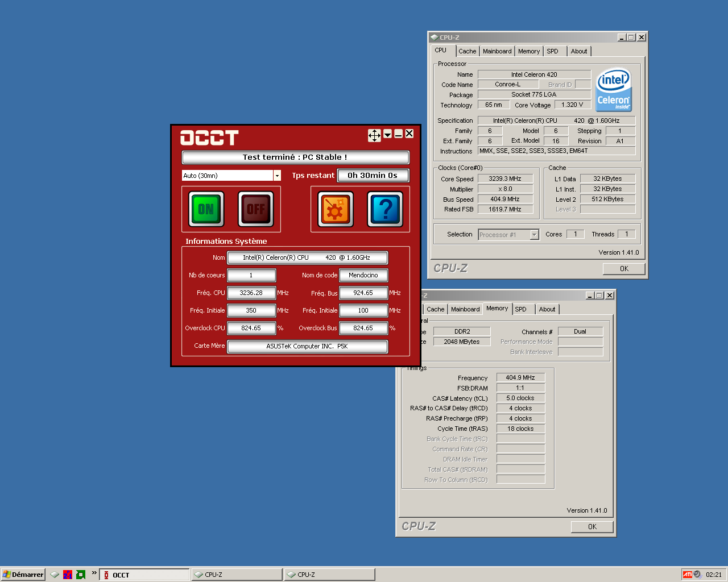728x582 pixels.
Task: Click the Nb de coeurs value field
Action: pos(251,276)
